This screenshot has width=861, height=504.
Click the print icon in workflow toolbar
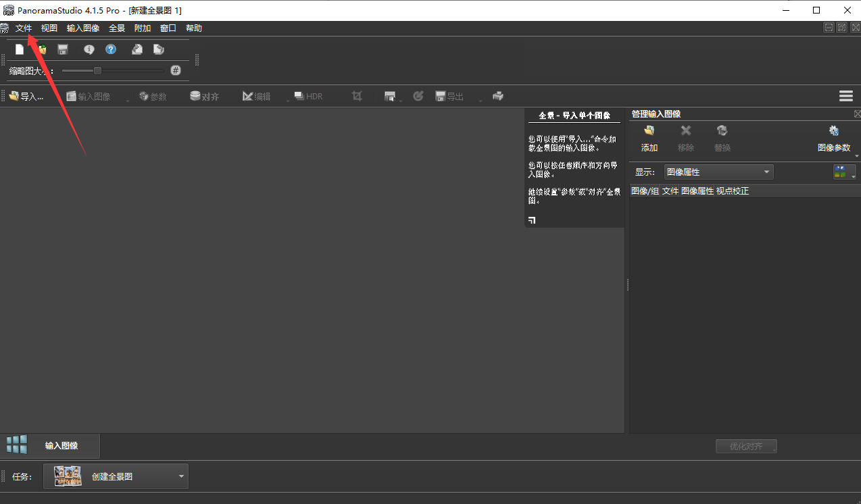click(x=498, y=96)
